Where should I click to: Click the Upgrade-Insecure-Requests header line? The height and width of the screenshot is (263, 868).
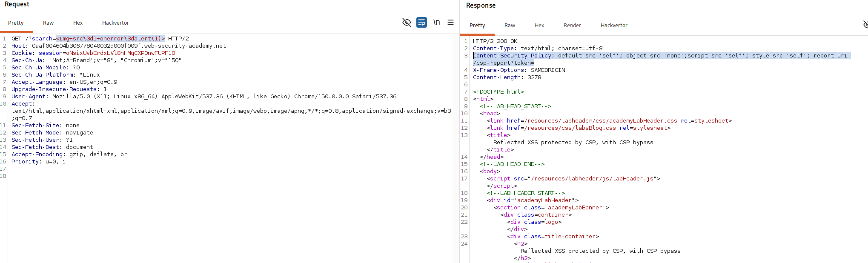(59, 89)
